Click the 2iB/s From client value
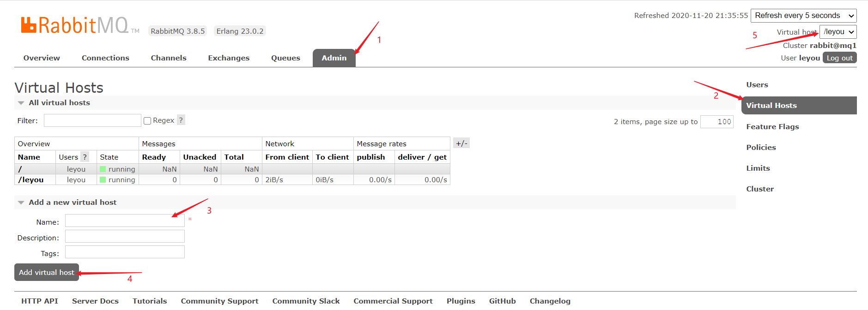 (x=274, y=180)
